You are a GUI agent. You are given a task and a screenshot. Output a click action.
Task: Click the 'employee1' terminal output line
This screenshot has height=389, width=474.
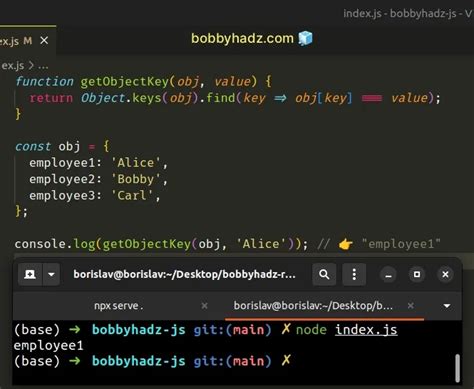48,346
